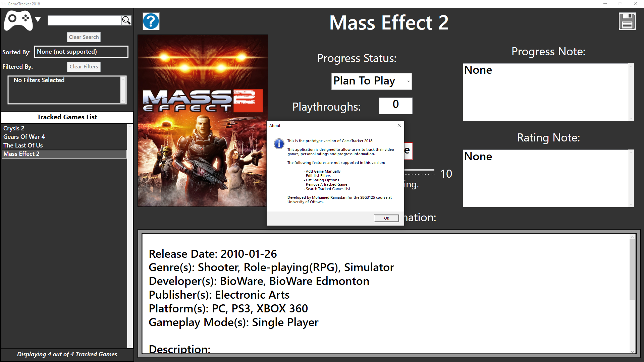
Task: Select The Last Of Us entry
Action: (x=23, y=145)
